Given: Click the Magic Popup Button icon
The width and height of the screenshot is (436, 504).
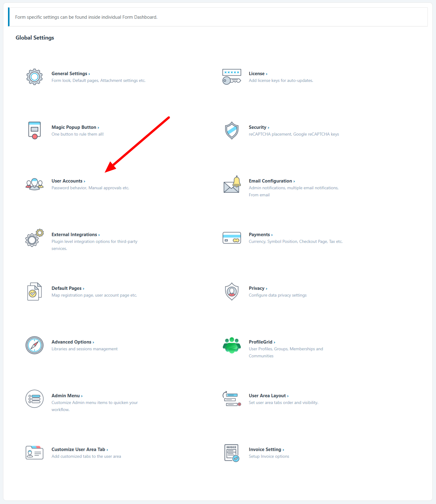Looking at the screenshot, I should click(34, 130).
